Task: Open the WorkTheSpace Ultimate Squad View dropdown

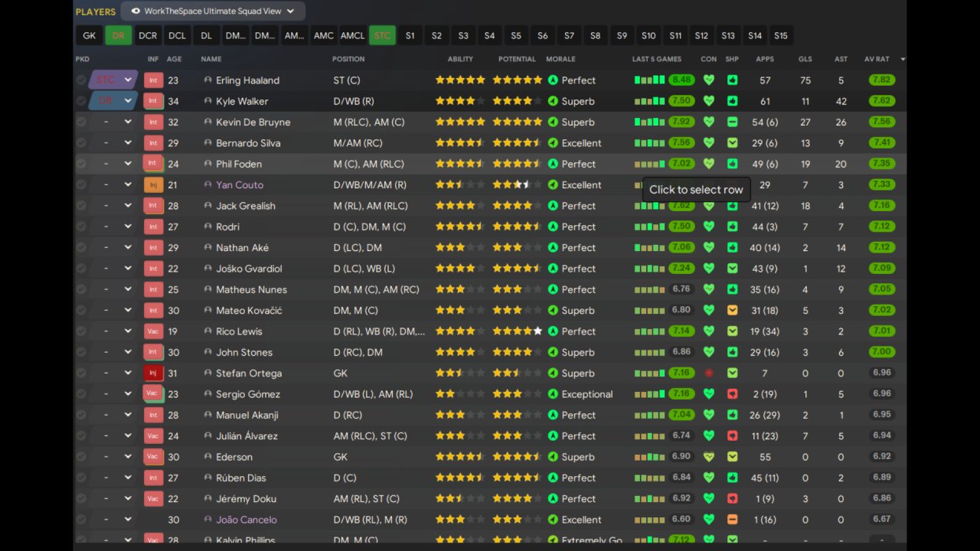Action: tap(213, 11)
